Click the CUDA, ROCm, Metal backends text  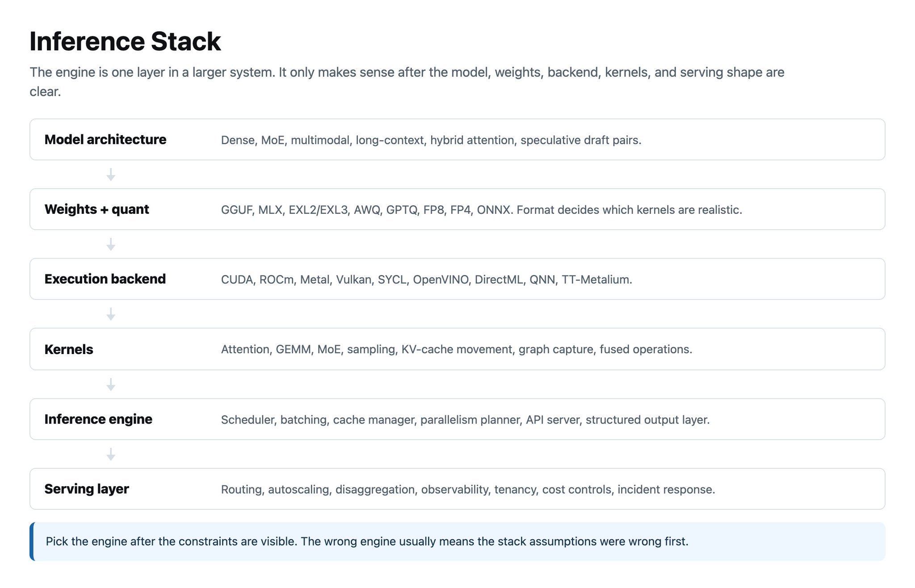(427, 279)
